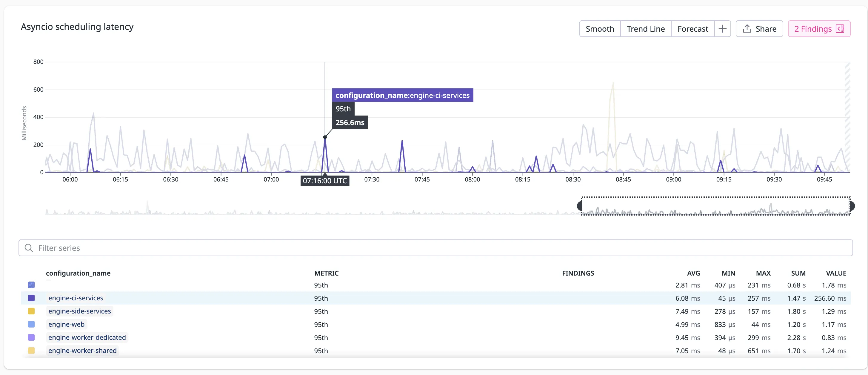Turn on Forecast for the graph
This screenshot has height=375, width=868.
692,29
